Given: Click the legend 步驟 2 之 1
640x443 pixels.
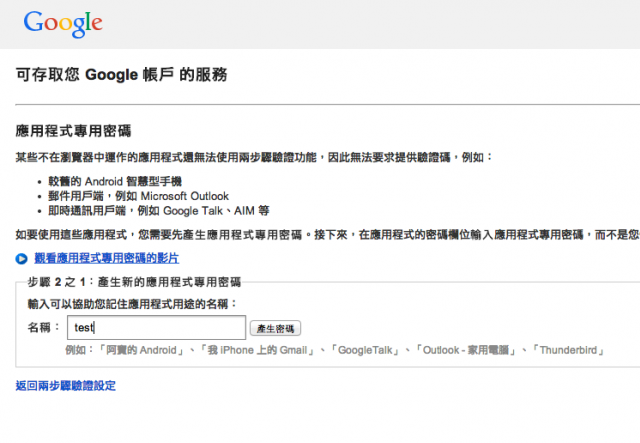Looking at the screenshot, I should [x=134, y=282].
